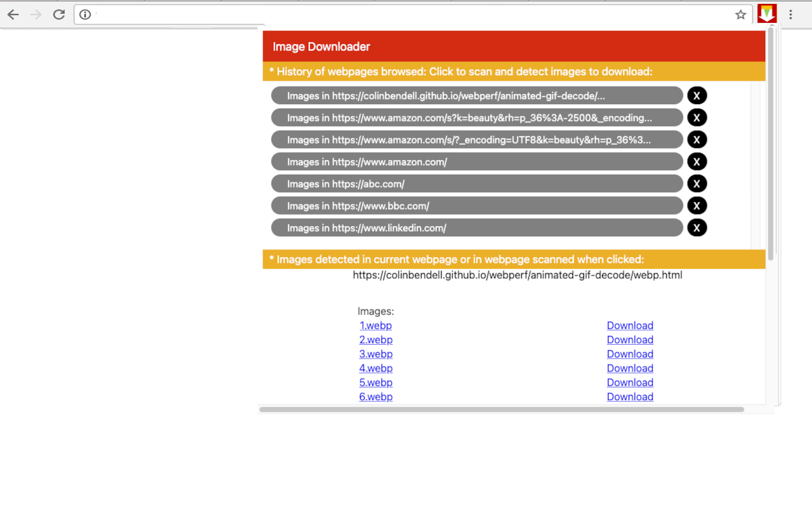Screen dimensions: 812x508
Task: Open the Image Downloader extension icon
Action: click(x=767, y=13)
